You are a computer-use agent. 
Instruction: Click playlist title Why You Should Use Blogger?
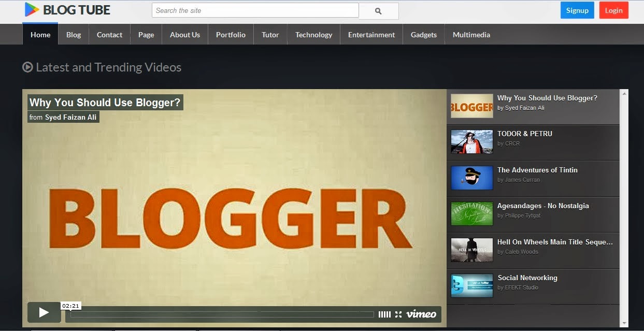pyautogui.click(x=547, y=98)
